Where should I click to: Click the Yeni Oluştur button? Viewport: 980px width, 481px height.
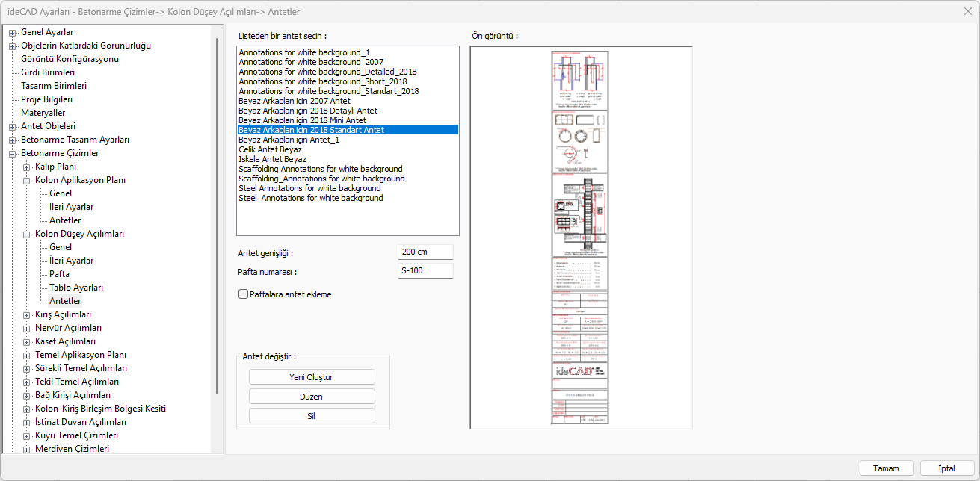(x=311, y=377)
